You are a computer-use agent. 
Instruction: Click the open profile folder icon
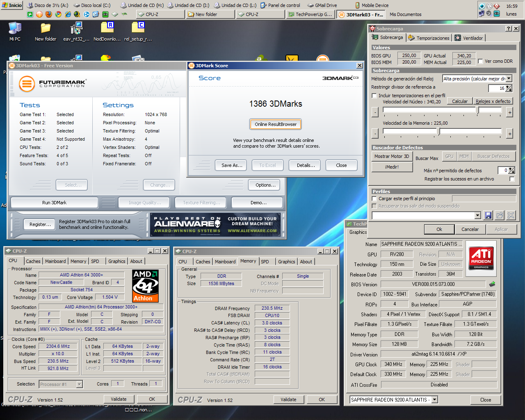click(x=500, y=215)
